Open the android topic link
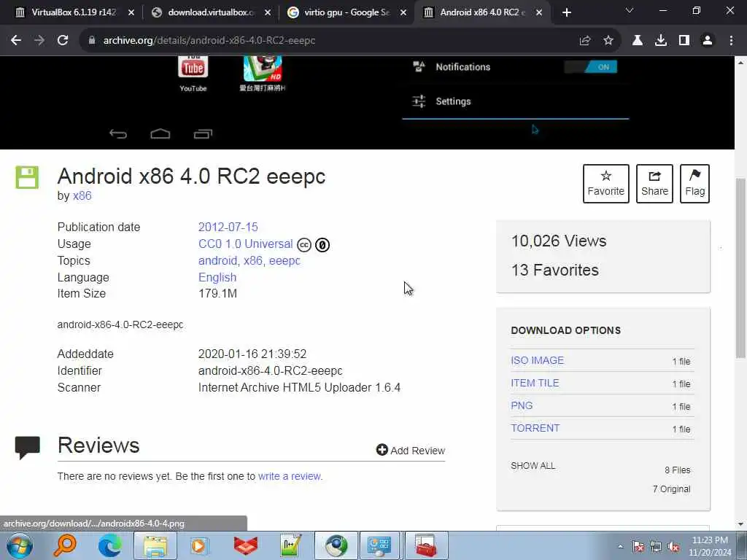Viewport: 747px width, 560px height. point(217,260)
